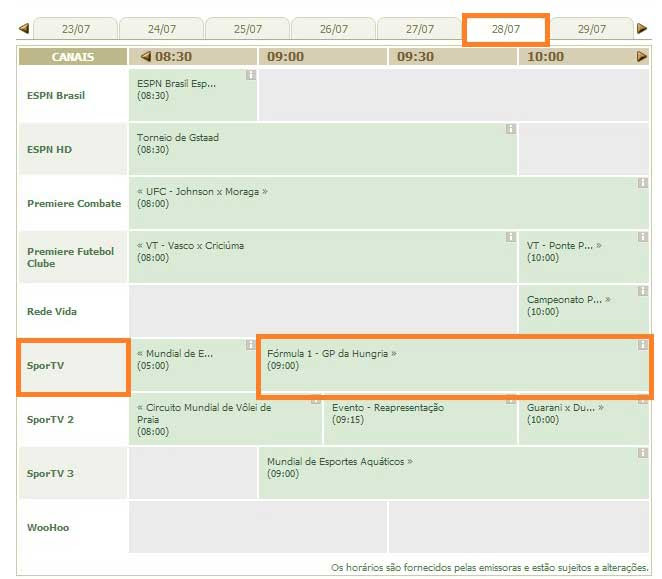Open info icon for ESPN Brasil Esp... program

pos(251,75)
